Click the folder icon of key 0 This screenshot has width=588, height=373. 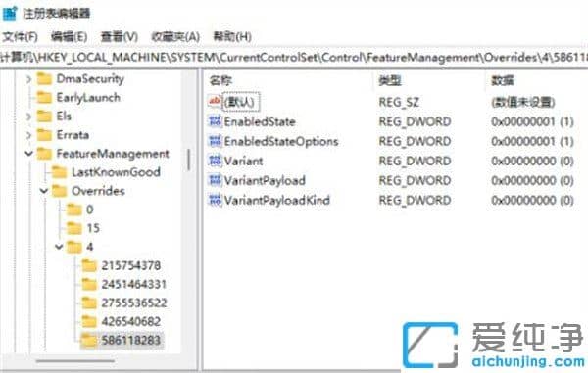[74, 210]
